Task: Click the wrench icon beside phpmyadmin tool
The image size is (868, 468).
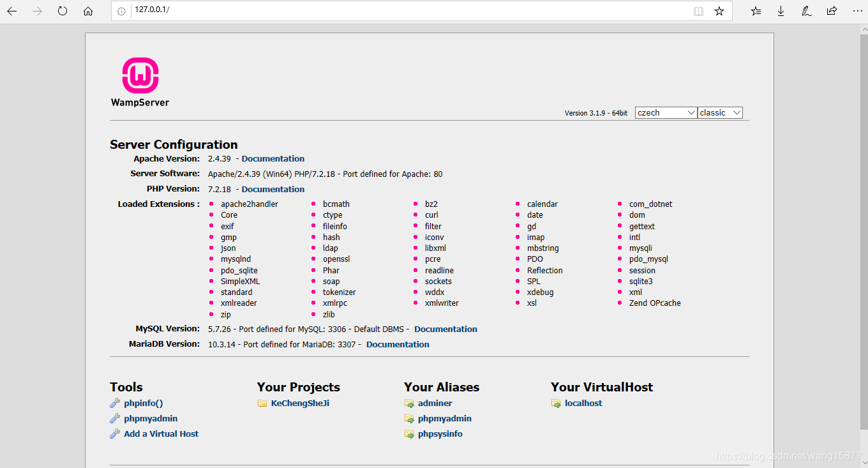Action: coord(115,418)
